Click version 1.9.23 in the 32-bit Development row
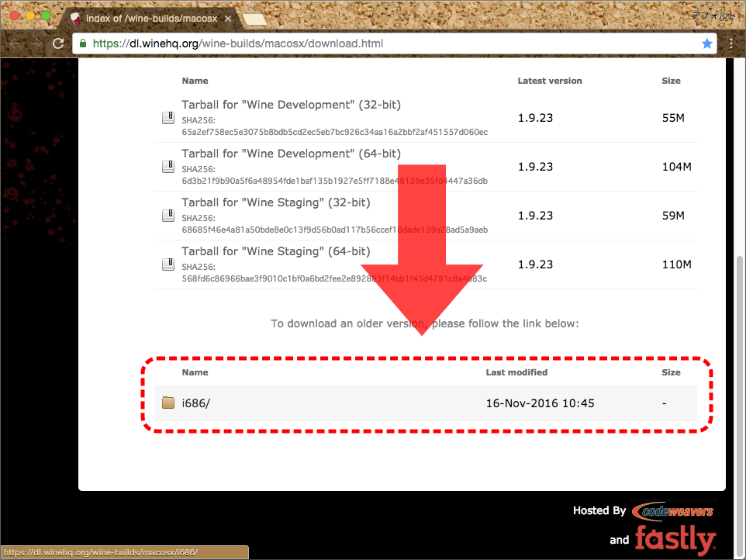The width and height of the screenshot is (746, 560). pos(535,118)
